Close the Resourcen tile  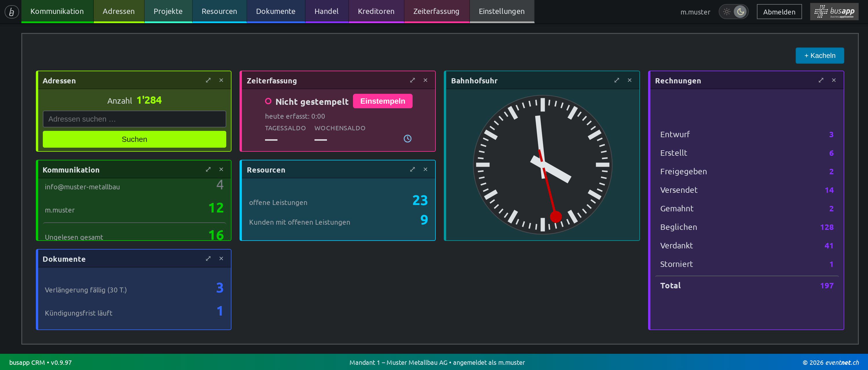pyautogui.click(x=425, y=169)
